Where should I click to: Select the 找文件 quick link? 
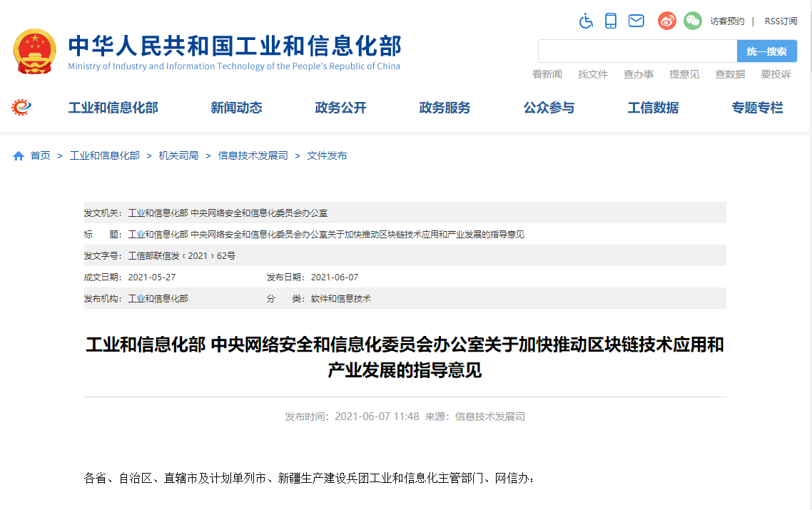(592, 74)
